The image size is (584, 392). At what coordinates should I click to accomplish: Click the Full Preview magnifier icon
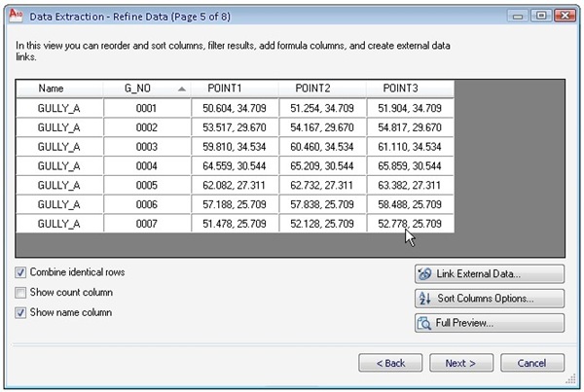tap(423, 323)
